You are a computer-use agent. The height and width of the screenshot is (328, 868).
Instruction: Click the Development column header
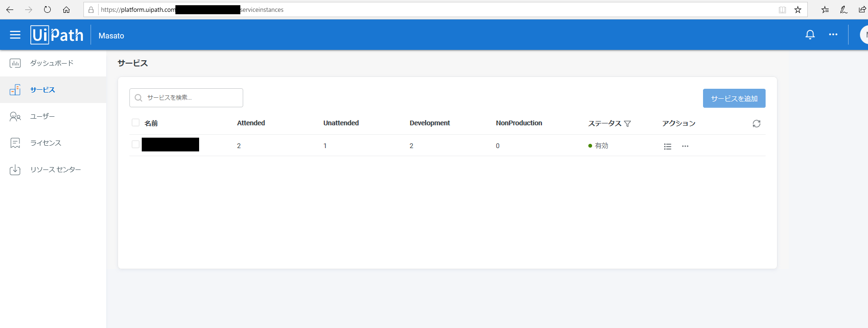point(429,123)
